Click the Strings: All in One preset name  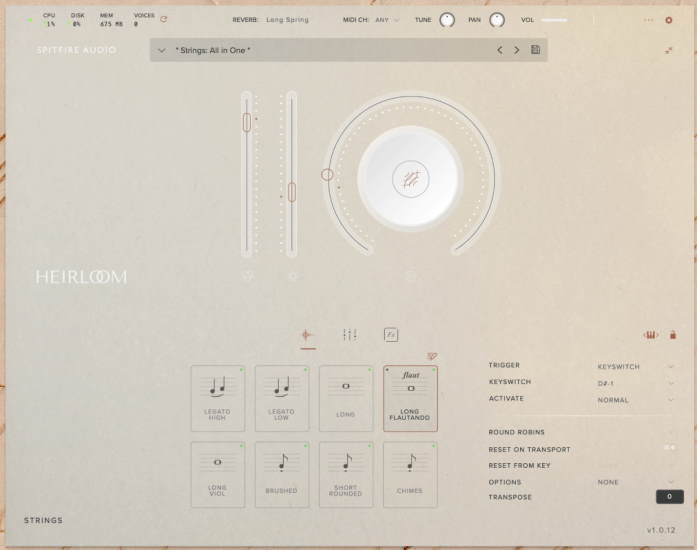coord(213,50)
